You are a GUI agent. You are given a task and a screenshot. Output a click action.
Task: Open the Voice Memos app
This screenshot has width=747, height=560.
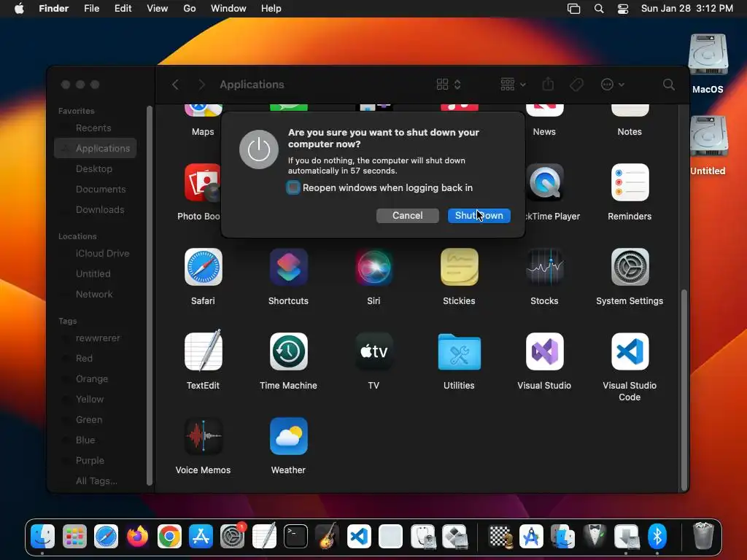(203, 436)
